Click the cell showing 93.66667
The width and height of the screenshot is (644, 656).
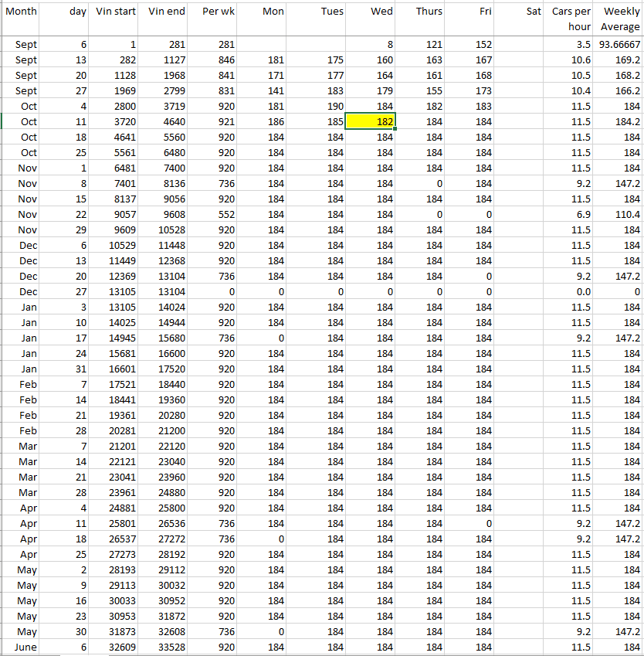pos(619,44)
